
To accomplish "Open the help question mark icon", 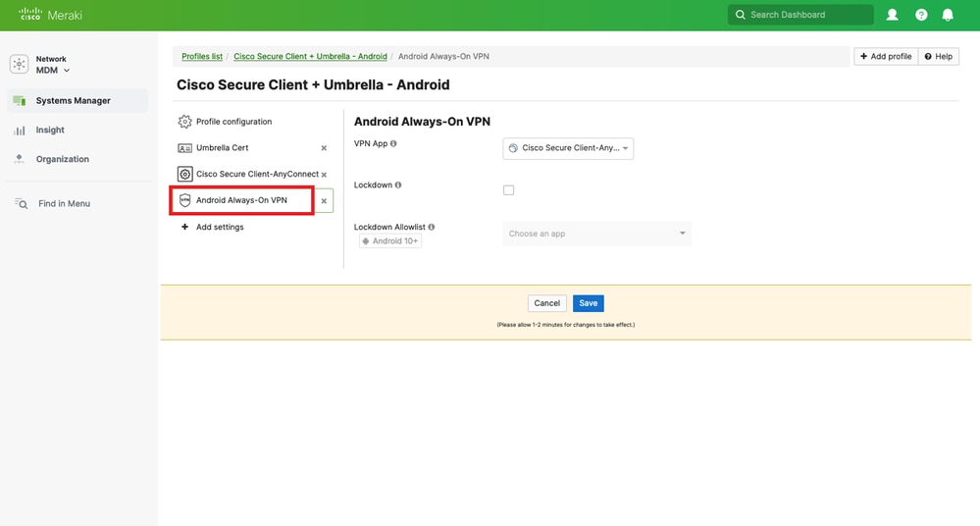I will tap(921, 15).
